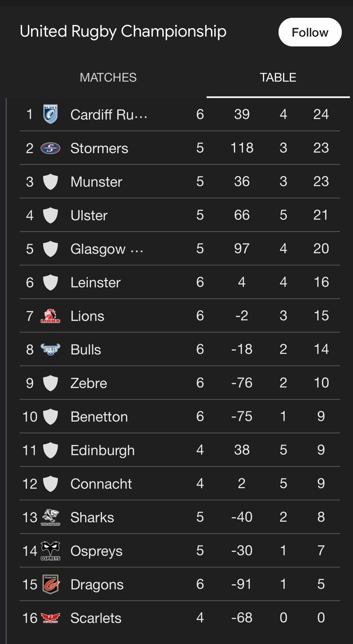Click the United Rugby Championship title

[x=123, y=31]
